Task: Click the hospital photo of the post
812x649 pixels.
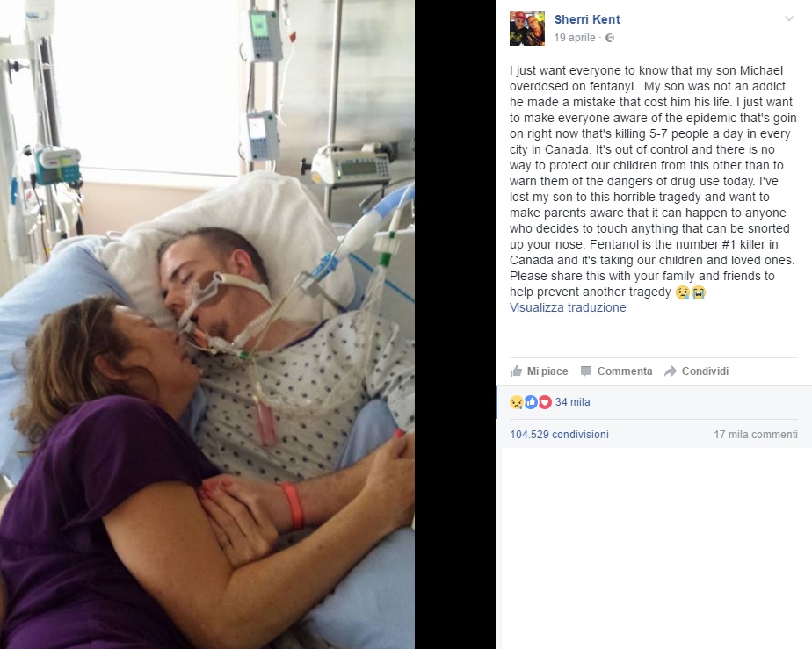Action: coord(207,325)
